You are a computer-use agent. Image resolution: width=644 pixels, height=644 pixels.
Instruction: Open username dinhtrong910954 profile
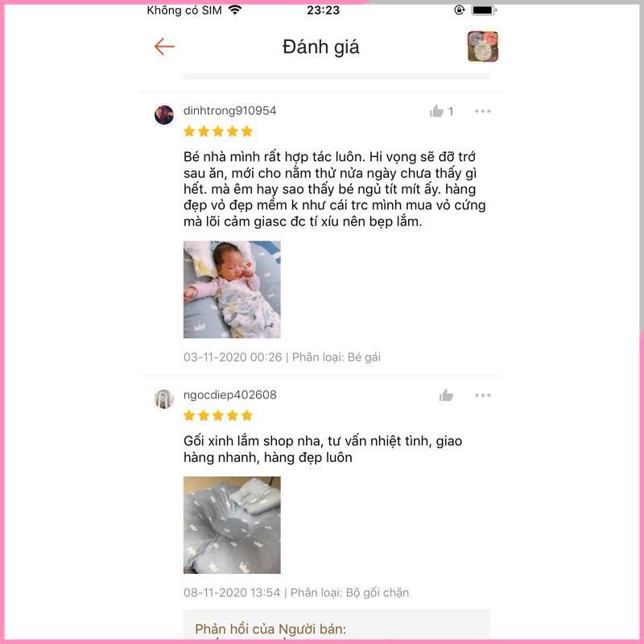pyautogui.click(x=229, y=110)
